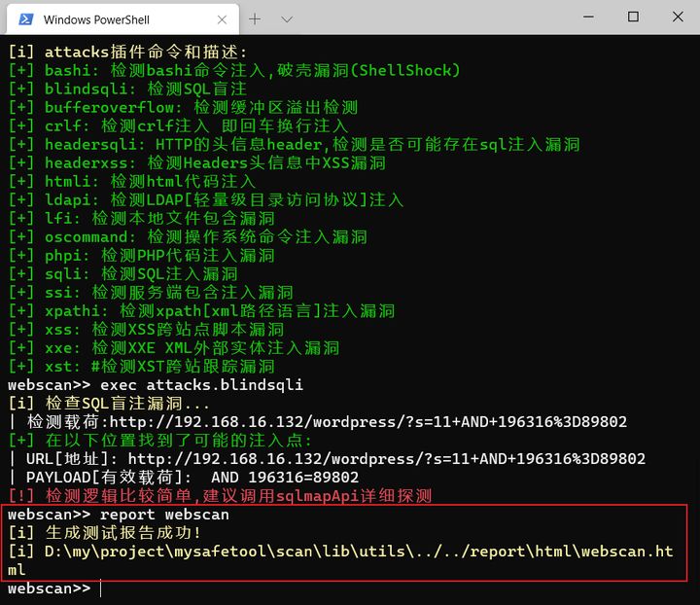Click the 'xst: #检测XST跨站跟踪漏洞' line
The height and width of the screenshot is (605, 700).
pos(142,367)
